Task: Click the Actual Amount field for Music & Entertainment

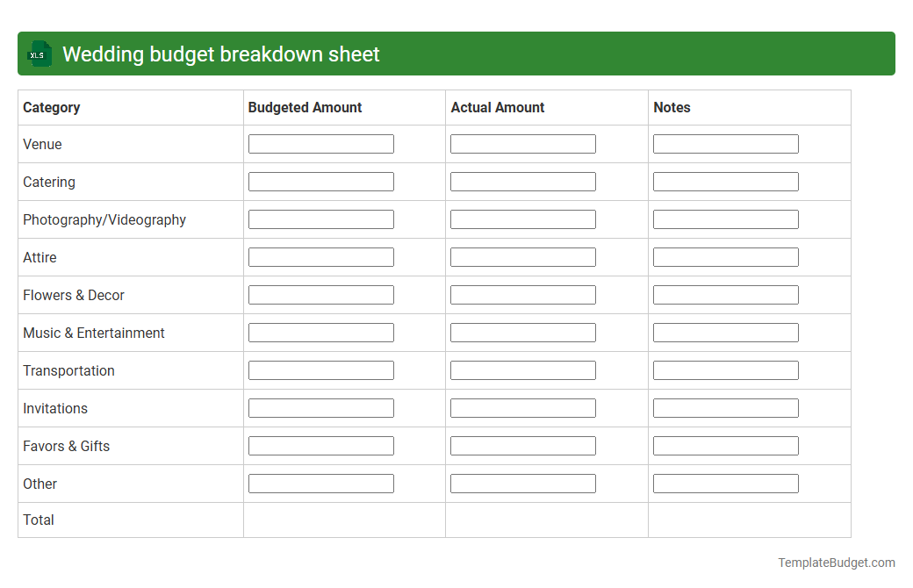Action: [x=522, y=332]
